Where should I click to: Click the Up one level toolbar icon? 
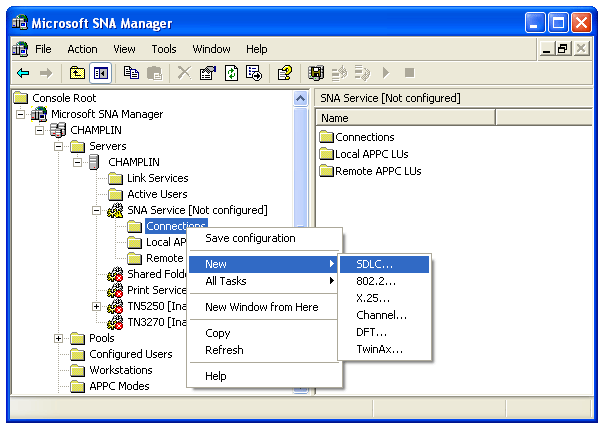point(77,73)
